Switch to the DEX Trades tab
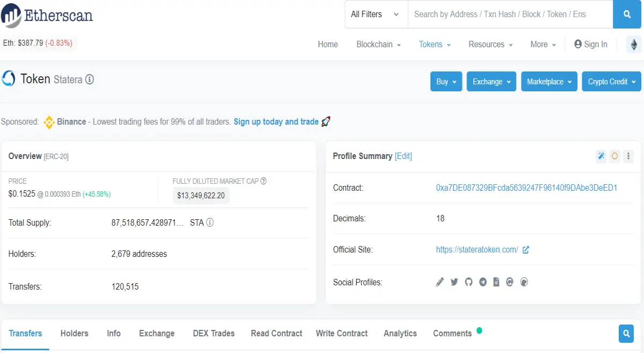 pos(214,334)
